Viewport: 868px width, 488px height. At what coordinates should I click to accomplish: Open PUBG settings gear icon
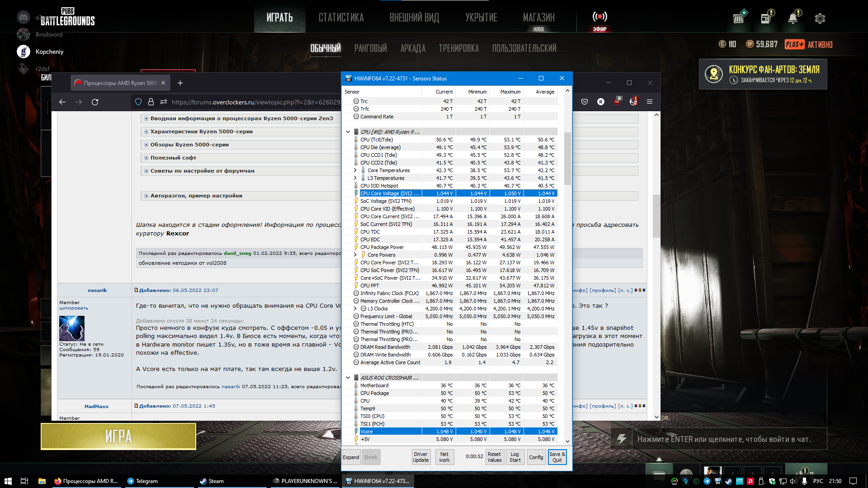(820, 19)
